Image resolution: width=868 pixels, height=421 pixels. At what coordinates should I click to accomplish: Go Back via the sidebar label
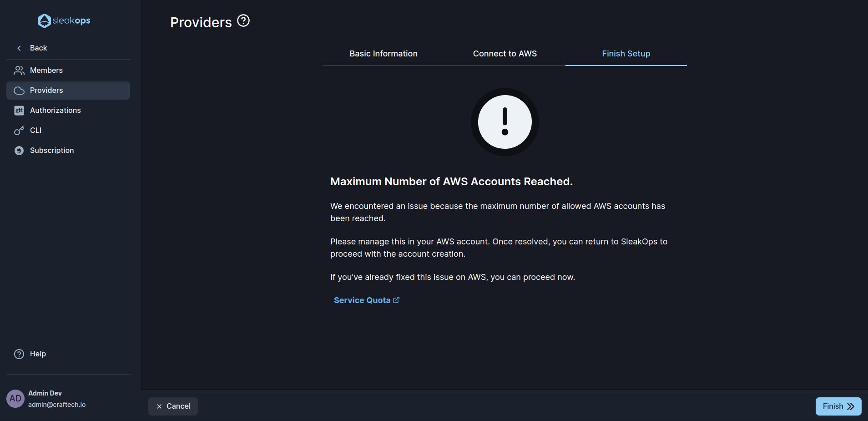point(38,48)
